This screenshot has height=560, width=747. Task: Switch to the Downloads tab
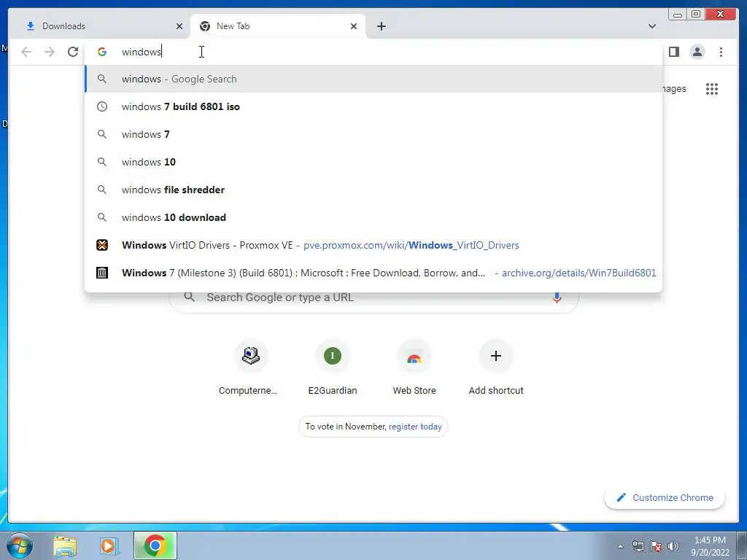click(101, 26)
